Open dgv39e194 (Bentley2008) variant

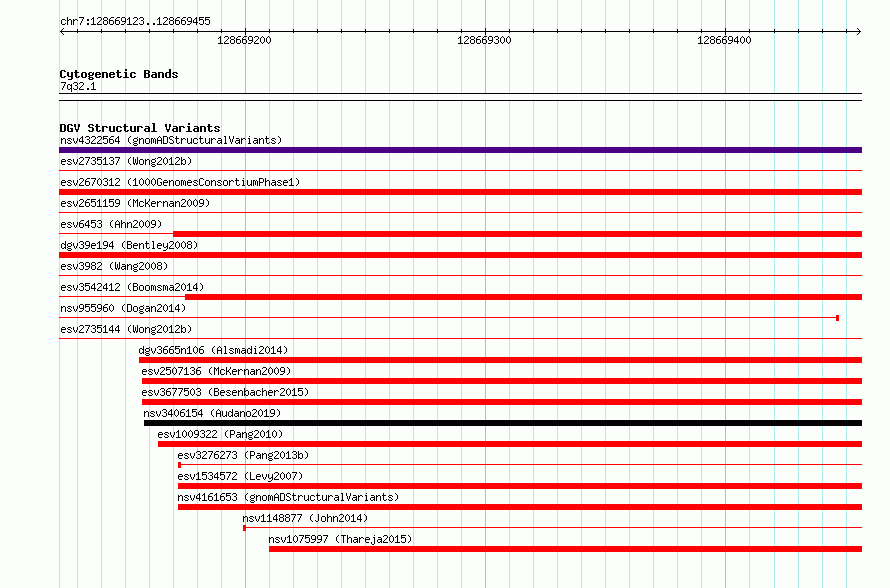coord(129,245)
